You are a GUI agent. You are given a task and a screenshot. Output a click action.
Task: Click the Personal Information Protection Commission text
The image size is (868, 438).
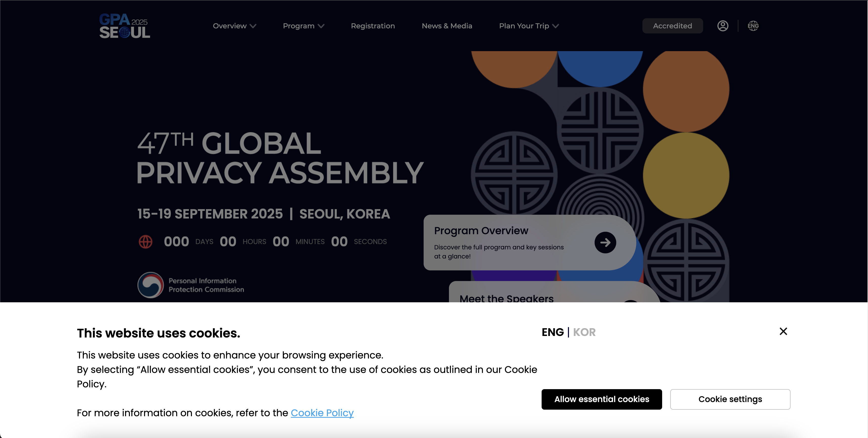pos(206,285)
